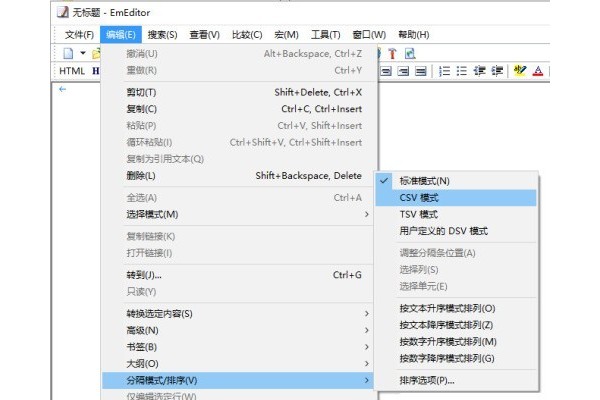Close the 编辑(E) menu from menu bar
600x400 pixels.
coord(121,35)
